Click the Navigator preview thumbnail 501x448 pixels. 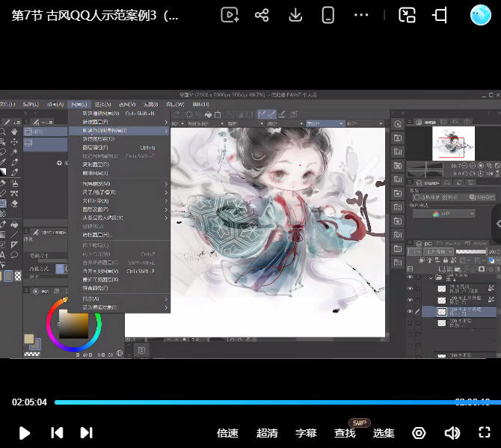(453, 144)
